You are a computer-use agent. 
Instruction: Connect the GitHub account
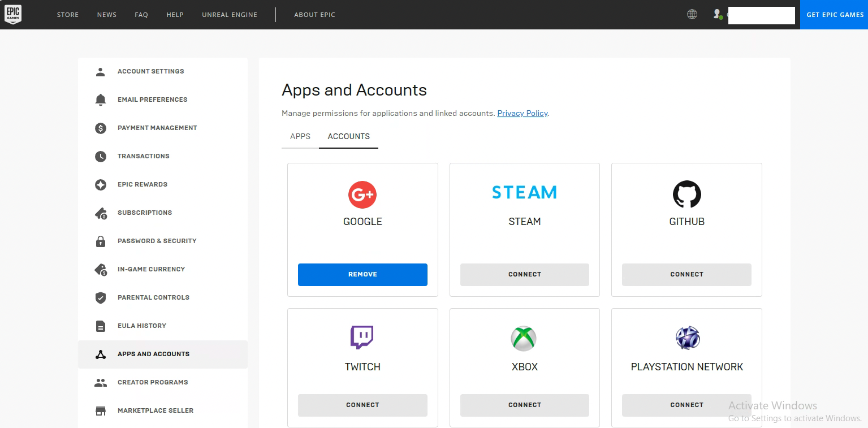tap(686, 274)
